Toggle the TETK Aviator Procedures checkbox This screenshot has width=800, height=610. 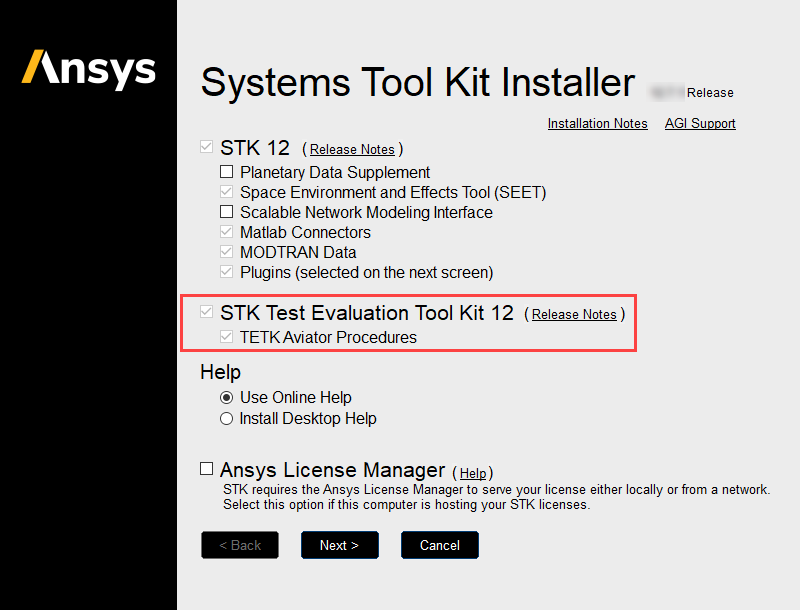227,337
